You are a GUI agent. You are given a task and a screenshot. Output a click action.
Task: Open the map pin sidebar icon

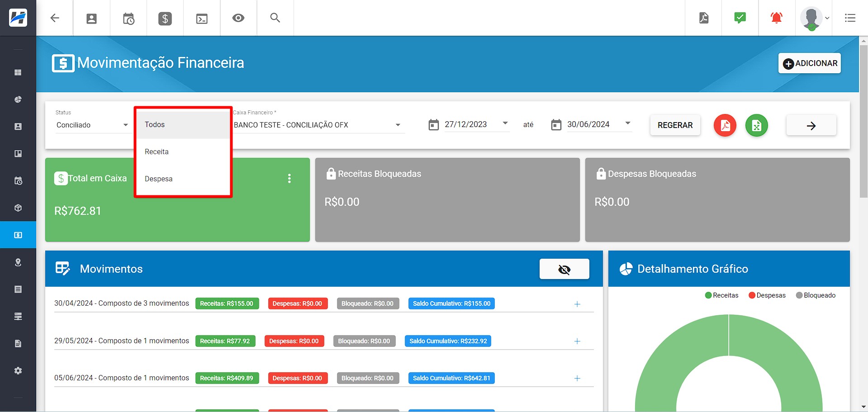[x=18, y=262]
